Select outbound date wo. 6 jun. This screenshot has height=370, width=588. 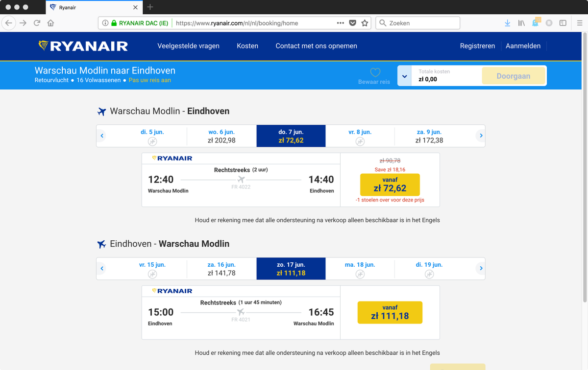coord(221,136)
